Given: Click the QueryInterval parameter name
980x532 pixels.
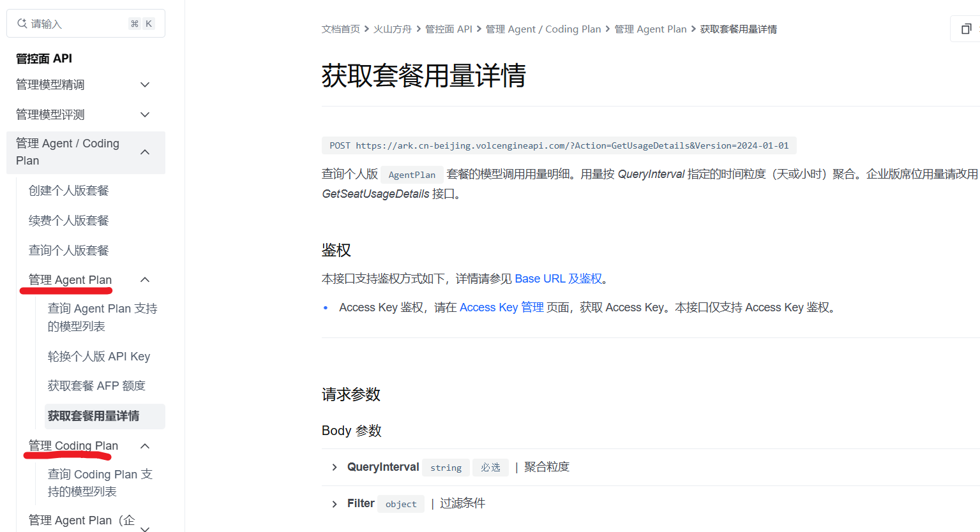Looking at the screenshot, I should (x=383, y=467).
